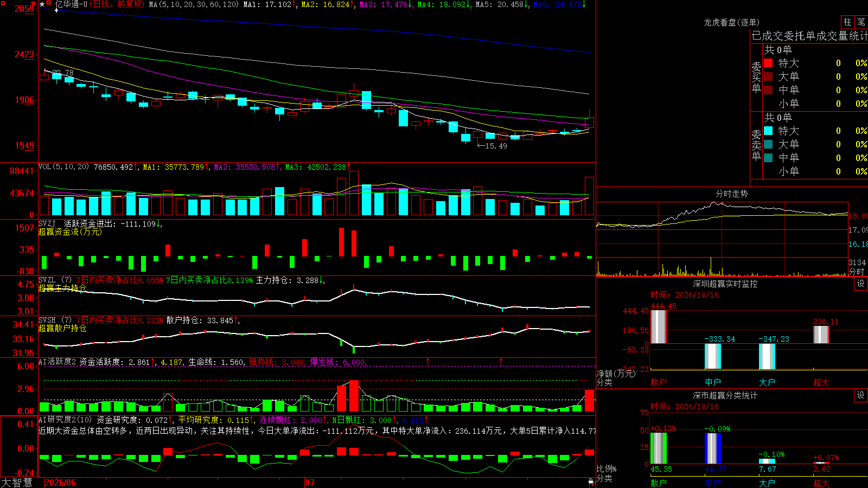Click the 深市超赢分类统计 title
This screenshot has width=868, height=488.
point(725,395)
